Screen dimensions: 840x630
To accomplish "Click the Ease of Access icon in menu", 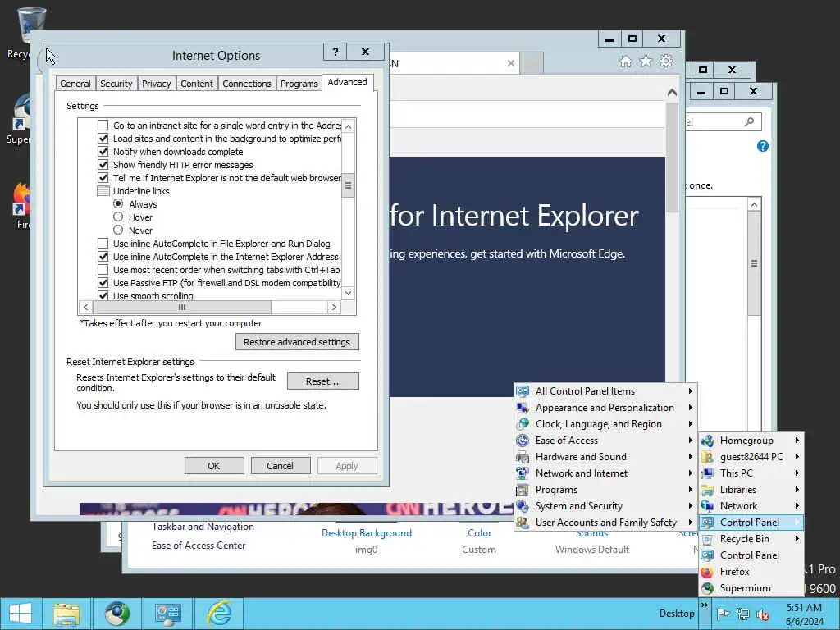I will pyautogui.click(x=523, y=441).
